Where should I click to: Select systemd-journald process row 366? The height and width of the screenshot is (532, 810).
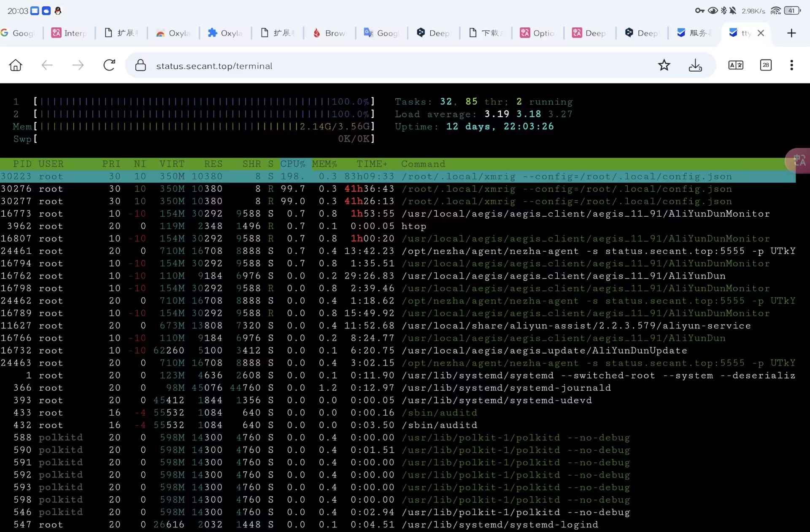pos(398,388)
